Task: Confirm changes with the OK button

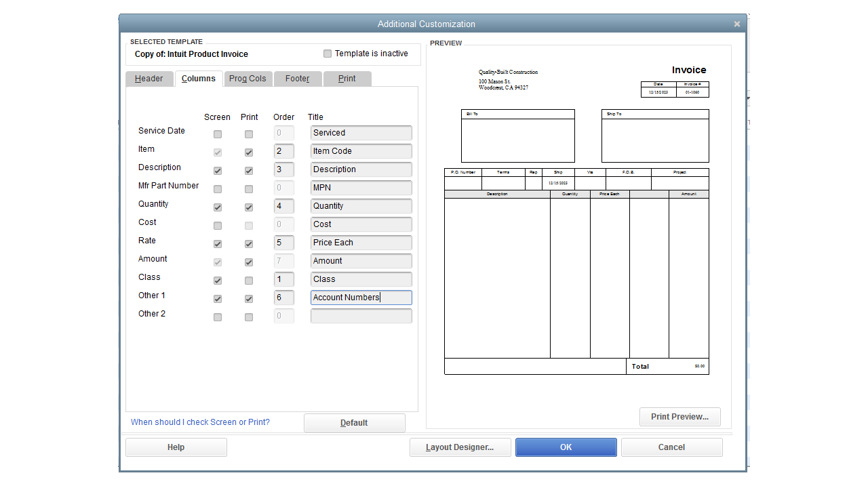Action: [566, 447]
